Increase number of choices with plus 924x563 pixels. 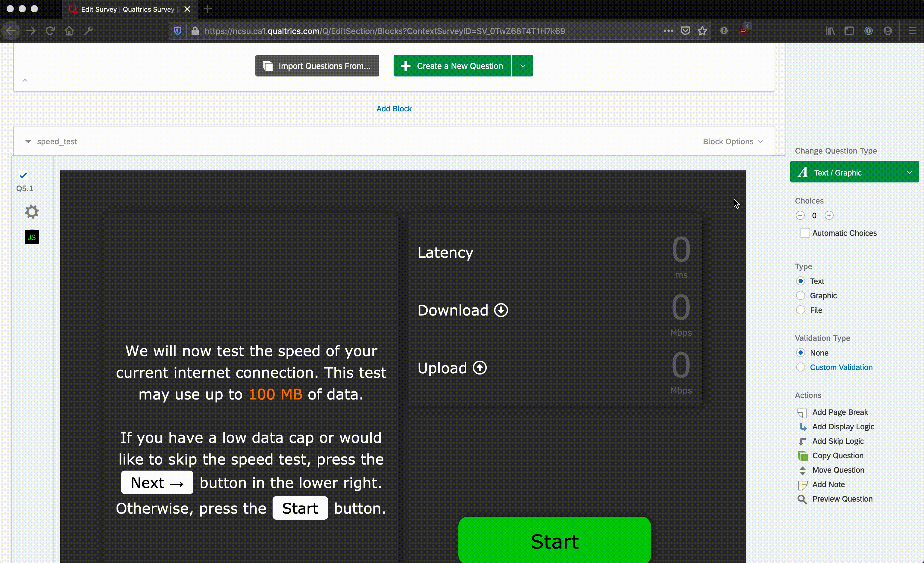coord(829,215)
